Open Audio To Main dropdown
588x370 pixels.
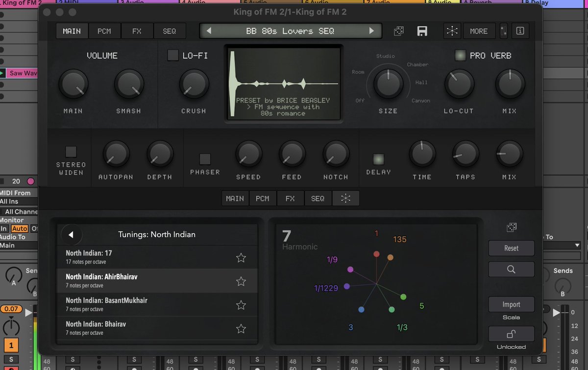pyautogui.click(x=19, y=246)
